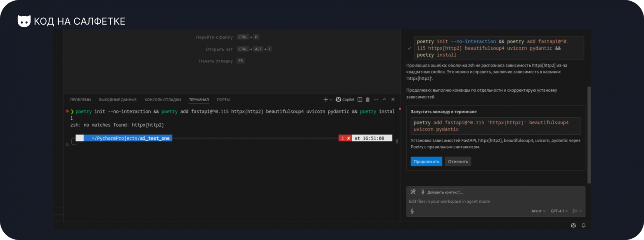Screen dimensions: 644x240
Task: Switch to the ПРОБЛЕМЫ tab
Action: click(80, 100)
